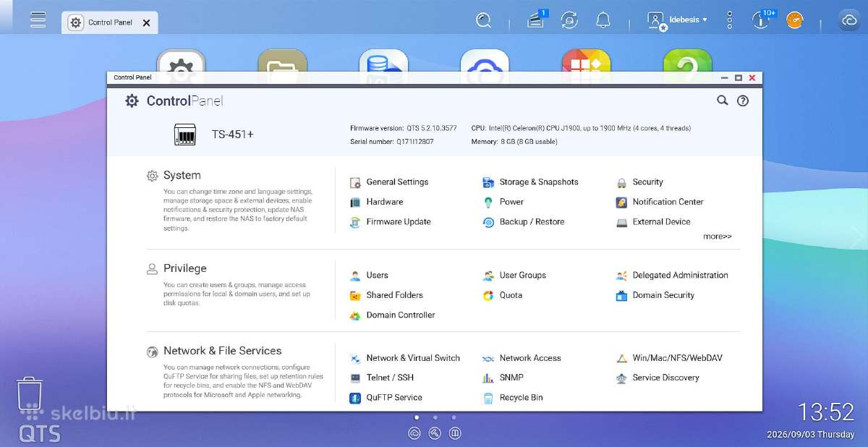Open the orange dashboard gauge icon
The width and height of the screenshot is (868, 447).
pos(795,20)
